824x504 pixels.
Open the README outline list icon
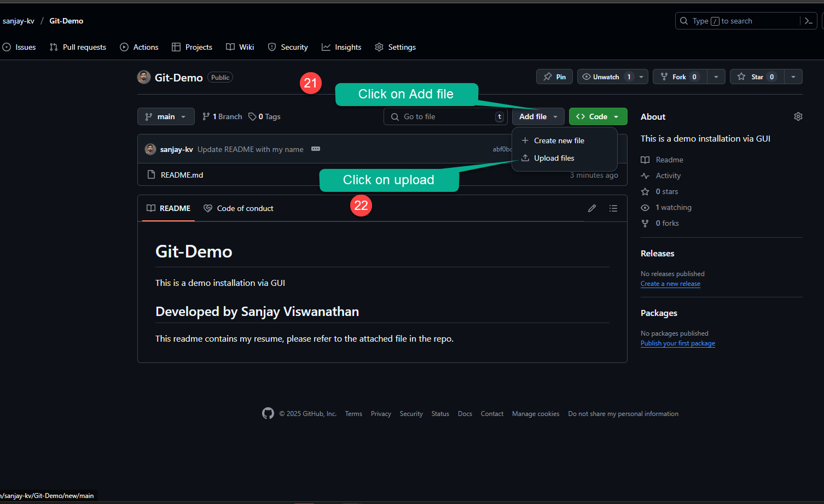pos(613,208)
